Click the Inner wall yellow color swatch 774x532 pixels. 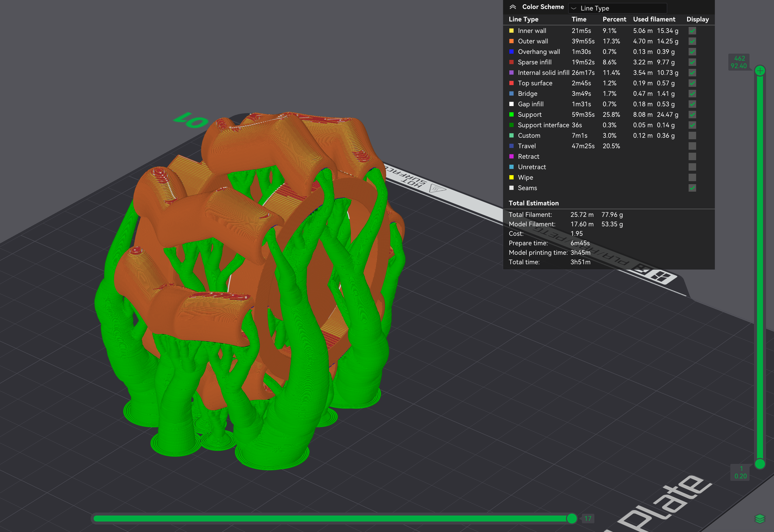511,31
